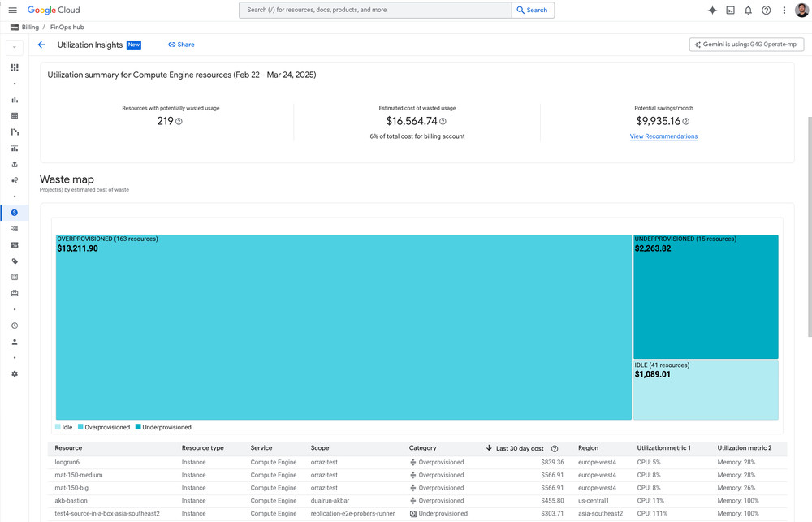812x522 pixels.
Task: Open the settings gear in left sidebar
Action: click(x=15, y=374)
